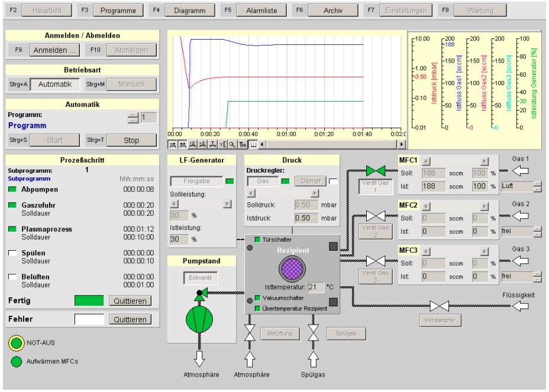
Task: Toggle the Plasmaprozess step indicator
Action: coord(12,229)
